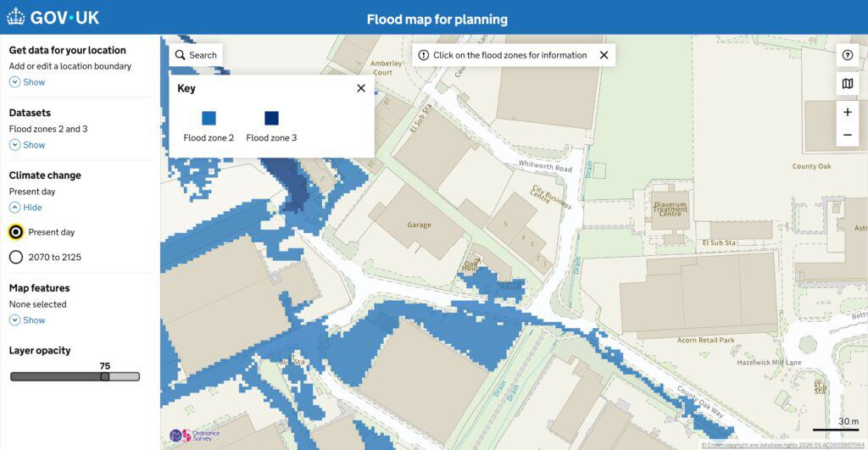Click the info icon in the banner

424,55
